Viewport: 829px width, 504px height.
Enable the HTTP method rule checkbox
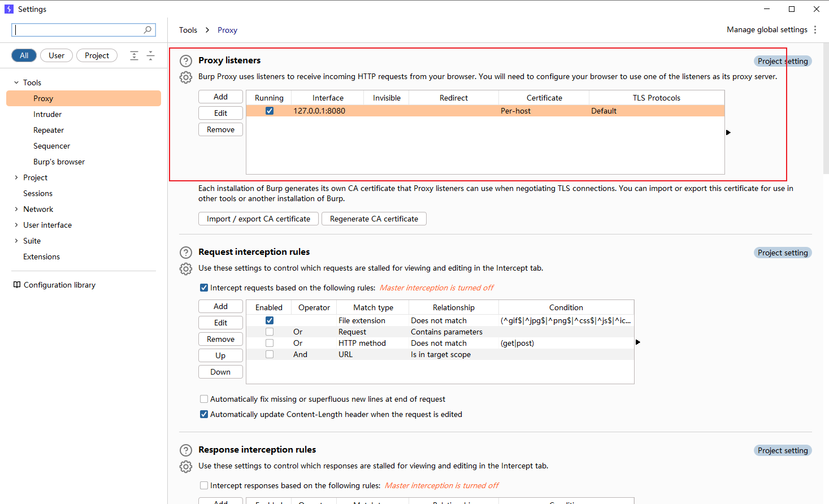pos(270,343)
